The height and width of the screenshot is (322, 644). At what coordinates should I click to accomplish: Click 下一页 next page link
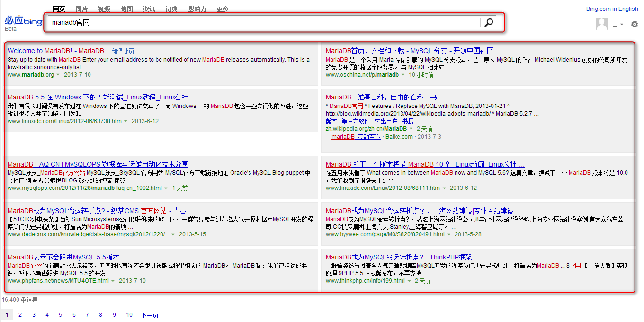pos(150,315)
